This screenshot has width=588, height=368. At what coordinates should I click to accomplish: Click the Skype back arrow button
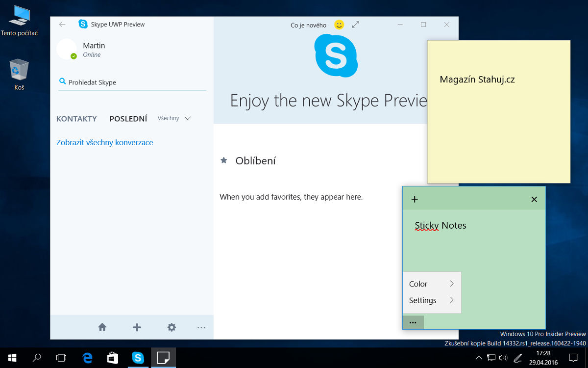point(62,25)
